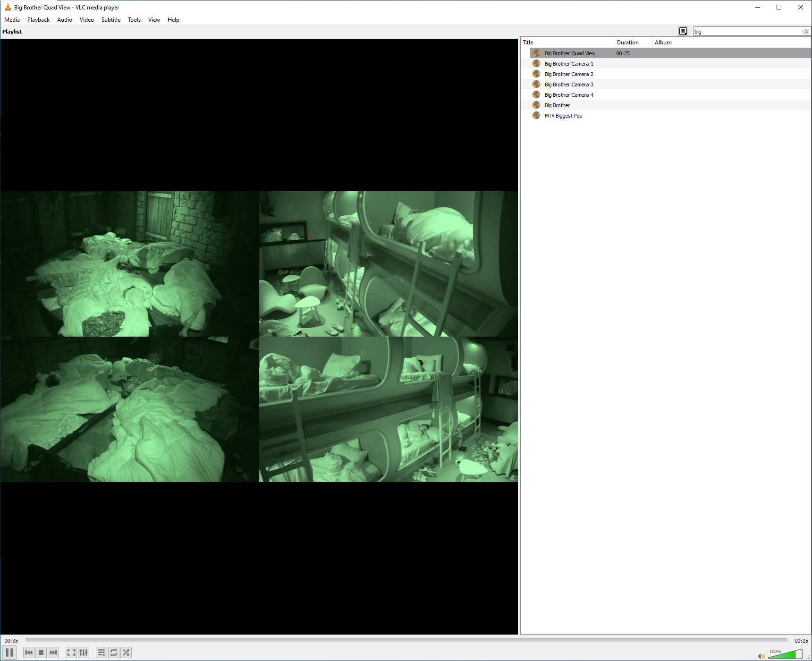Toggle the total time display 00:25 beside seek bar
The width and height of the screenshot is (812, 661).
pyautogui.click(x=801, y=641)
